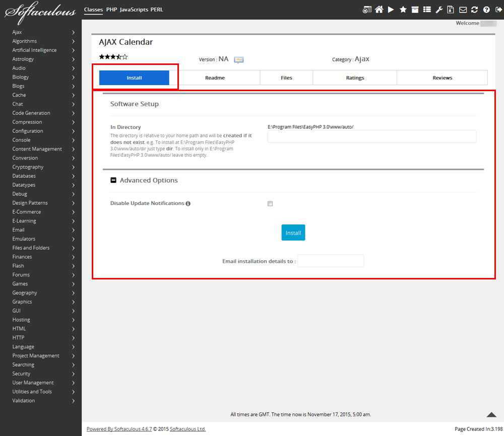
Task: Select User Management category
Action: (x=33, y=383)
